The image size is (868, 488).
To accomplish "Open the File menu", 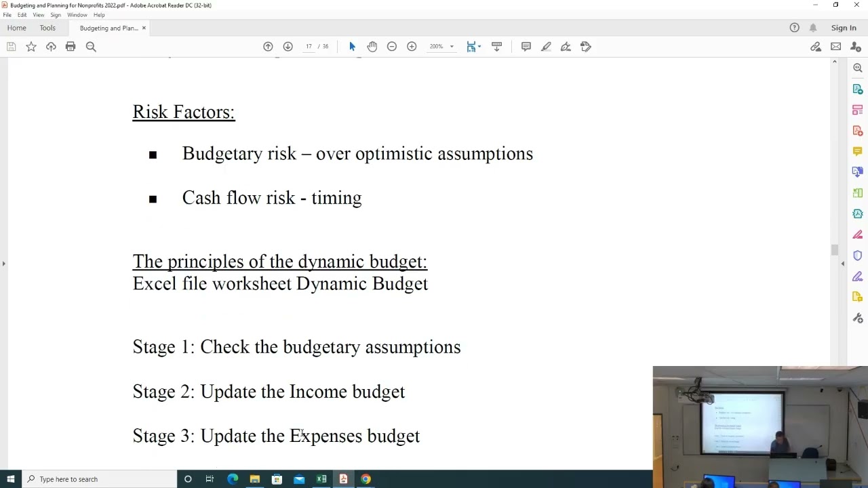I will point(7,15).
